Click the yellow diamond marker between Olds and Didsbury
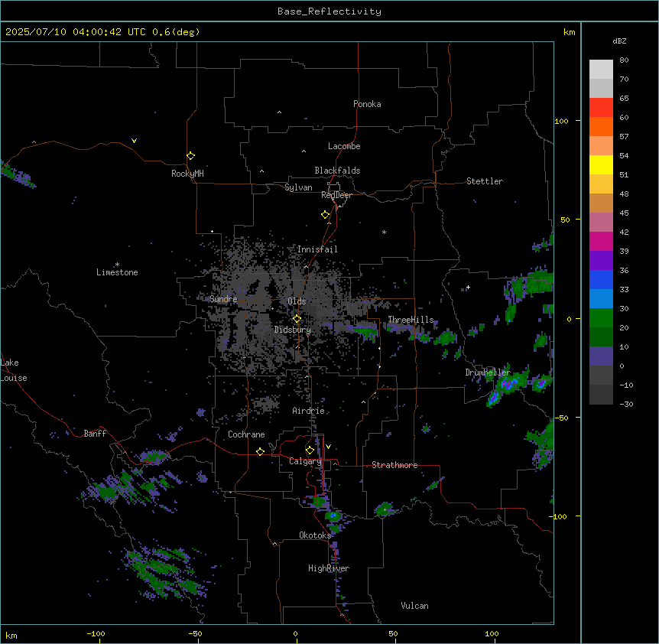Screen dimensions: 659x644 297,319
